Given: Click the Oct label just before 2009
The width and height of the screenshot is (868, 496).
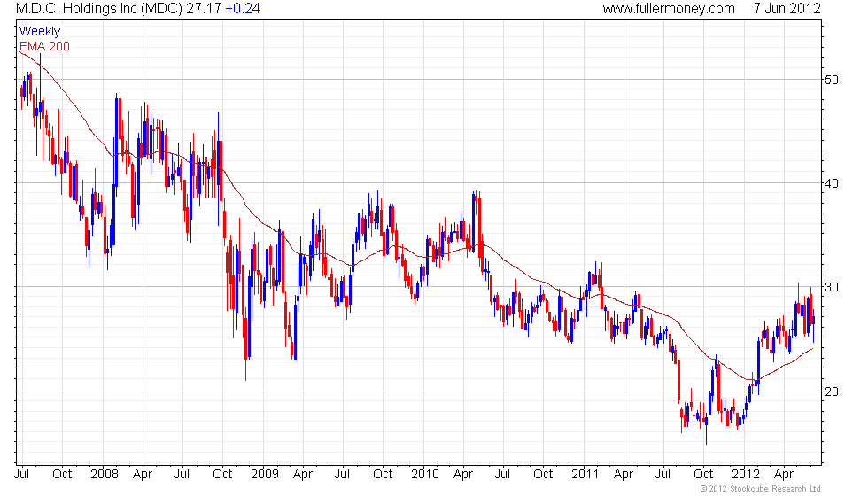Looking at the screenshot, I should (222, 475).
